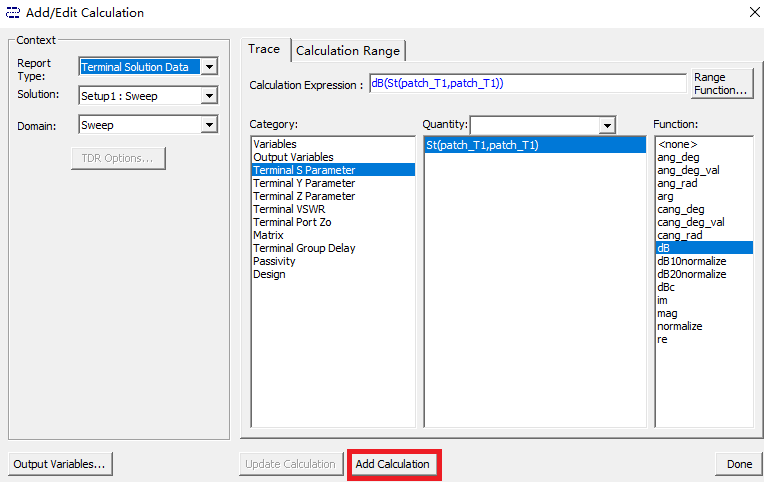
Task: Open the Output Variables dialog button
Action: (x=60, y=464)
